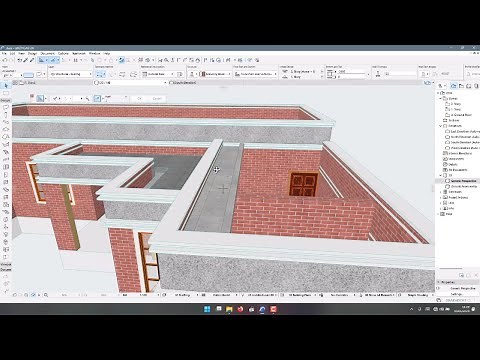Open the File menu
480x360 pixels.
point(4,53)
